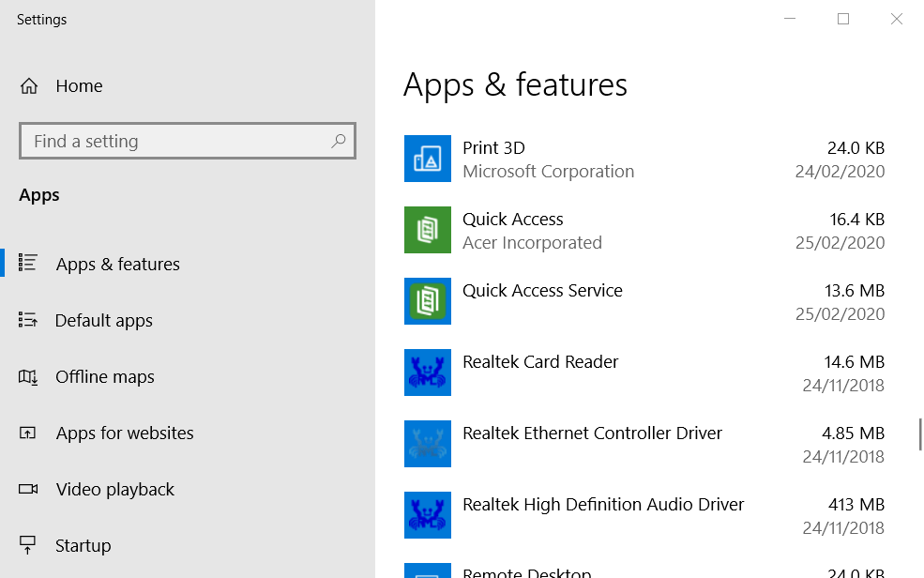Maximize the Settings window

click(x=843, y=19)
